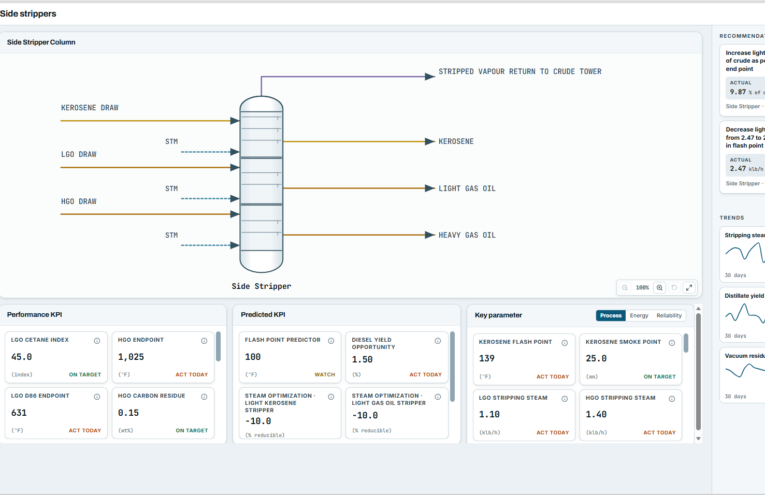Click the 100% zoom level indicator

coord(642,288)
